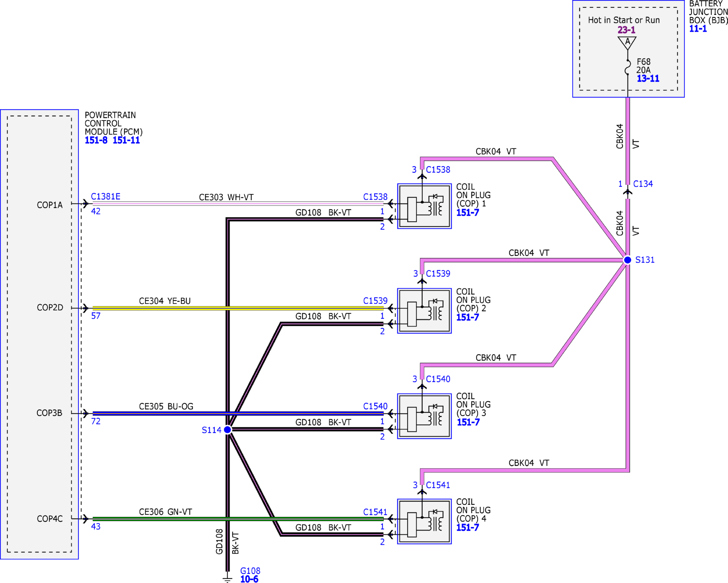Select the S131 splice dot
The image size is (728, 583).
tap(628, 260)
